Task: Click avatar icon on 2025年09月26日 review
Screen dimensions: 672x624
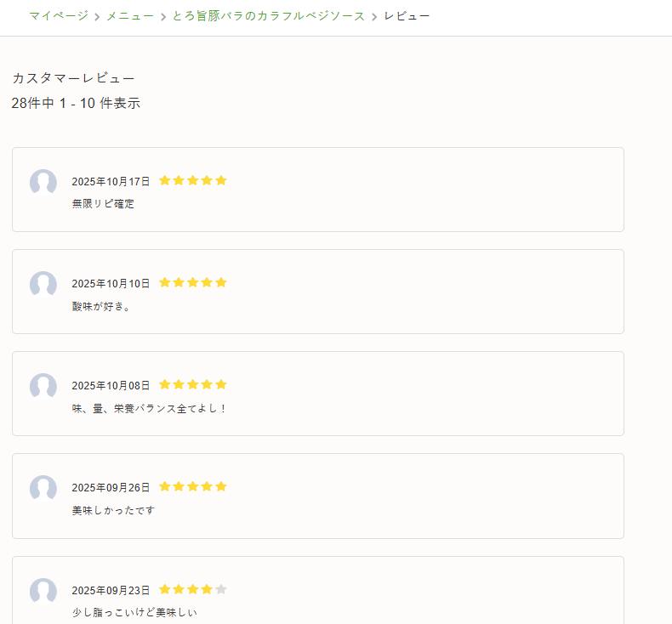Action: pyautogui.click(x=43, y=488)
